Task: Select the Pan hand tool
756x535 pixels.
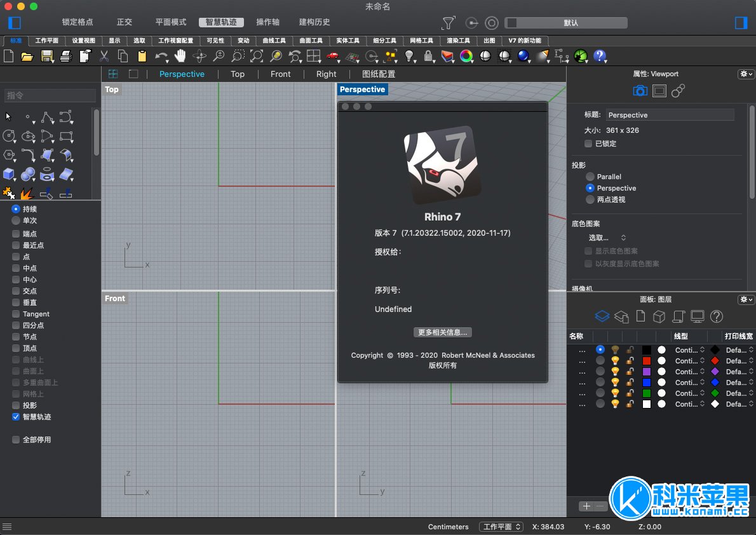Action: coord(180,56)
